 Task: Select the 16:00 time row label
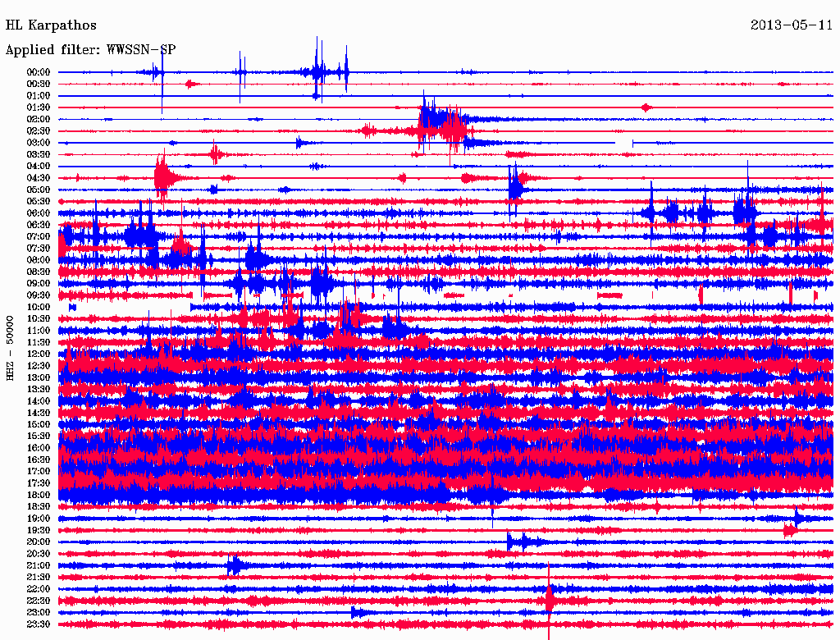(x=39, y=448)
